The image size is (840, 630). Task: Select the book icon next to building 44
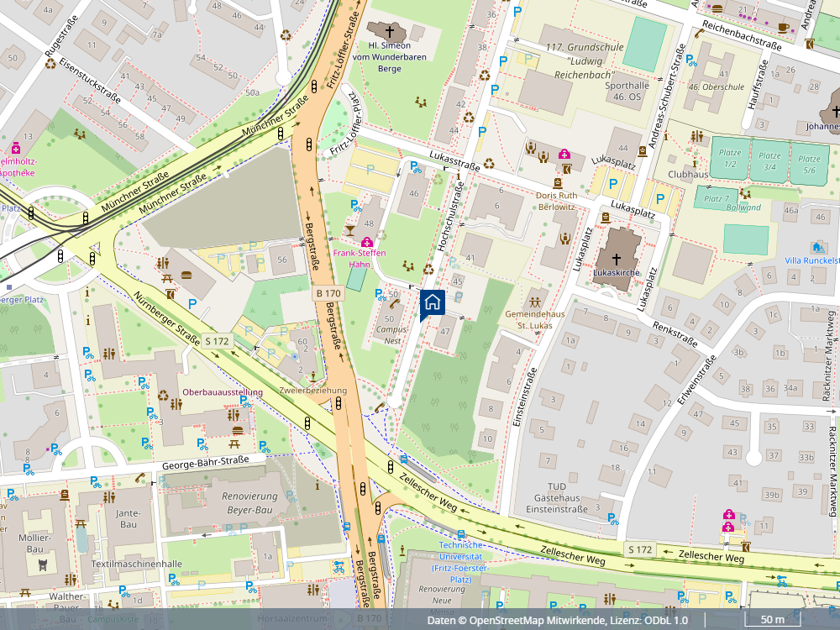tap(643, 151)
